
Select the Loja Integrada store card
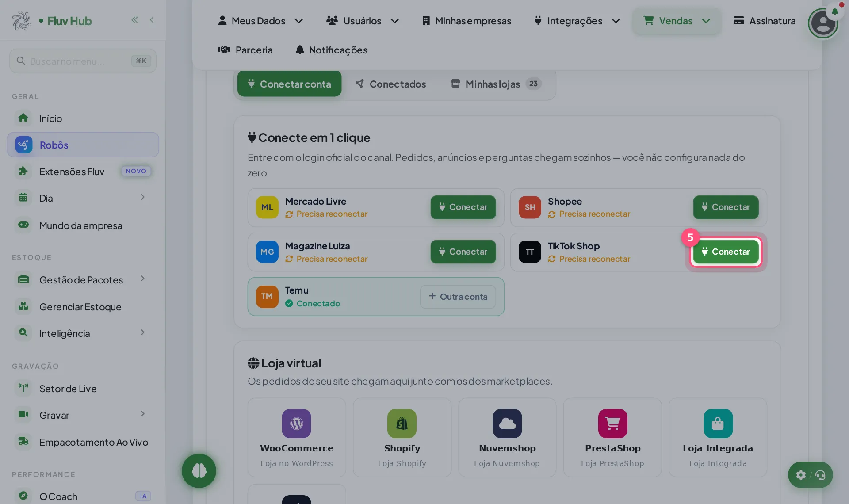718,437
